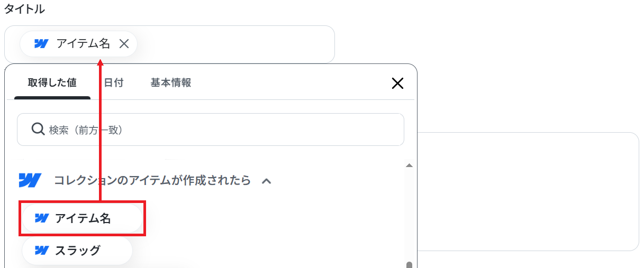The width and height of the screenshot is (644, 268).
Task: Click the Webflow icon on the アイテム名 item
Action: pyautogui.click(x=41, y=218)
